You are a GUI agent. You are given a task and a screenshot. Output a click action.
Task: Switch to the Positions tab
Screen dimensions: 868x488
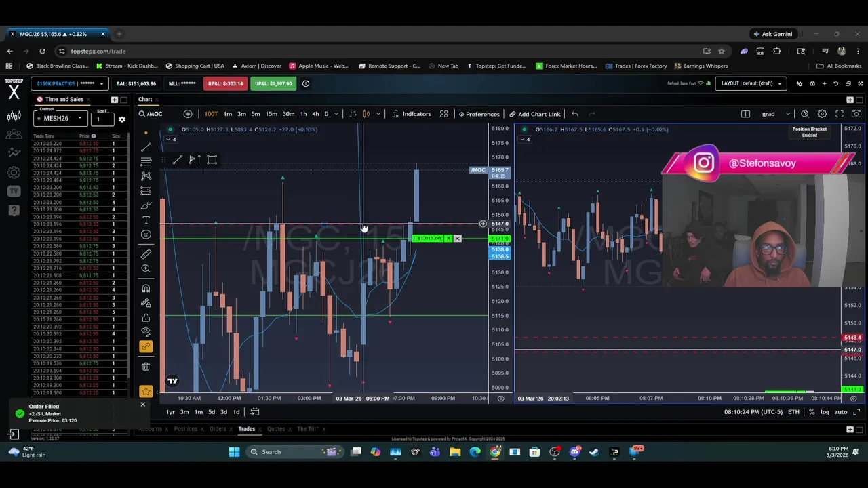185,428
